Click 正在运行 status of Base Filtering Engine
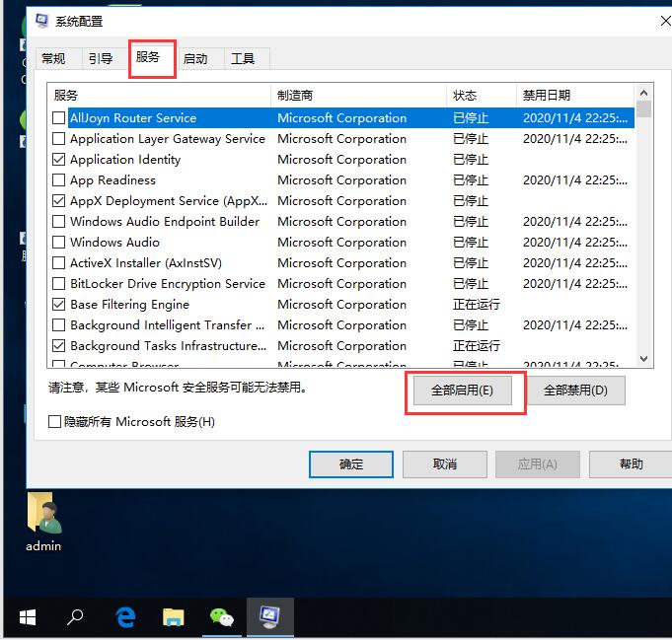 pos(477,305)
